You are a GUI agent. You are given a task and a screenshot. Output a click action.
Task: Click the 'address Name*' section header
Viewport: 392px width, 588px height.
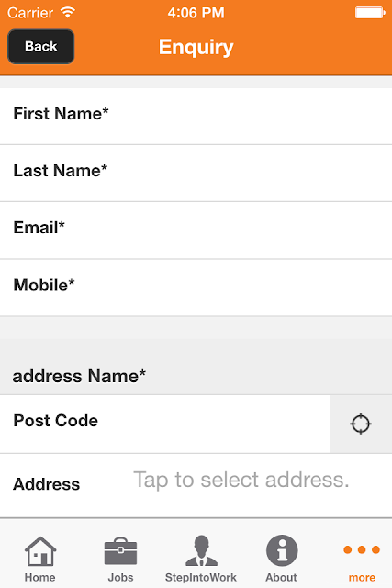[x=79, y=376]
